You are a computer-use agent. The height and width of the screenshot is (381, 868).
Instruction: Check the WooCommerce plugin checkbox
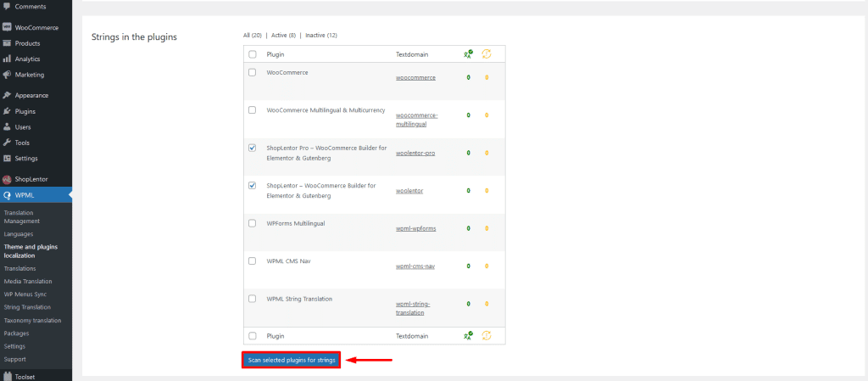click(253, 72)
